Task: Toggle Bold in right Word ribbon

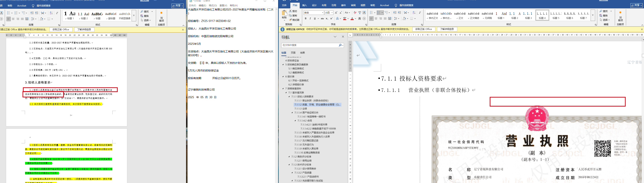Action: (306, 18)
